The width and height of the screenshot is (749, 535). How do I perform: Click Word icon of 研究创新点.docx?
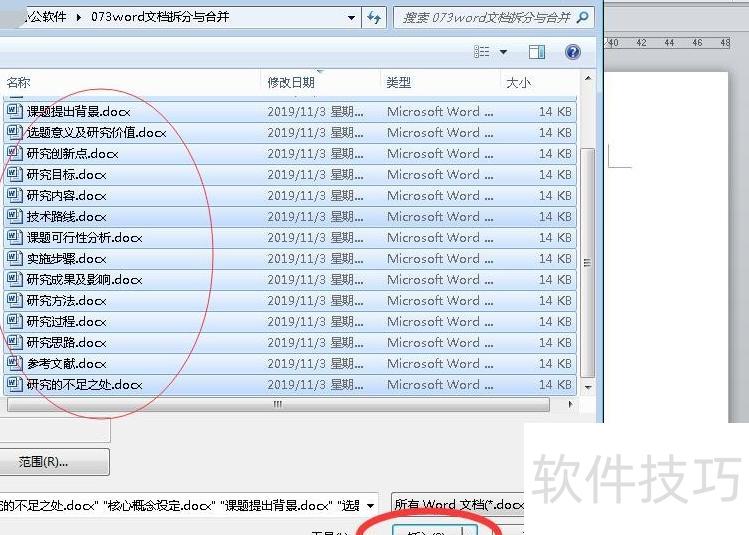coord(15,153)
